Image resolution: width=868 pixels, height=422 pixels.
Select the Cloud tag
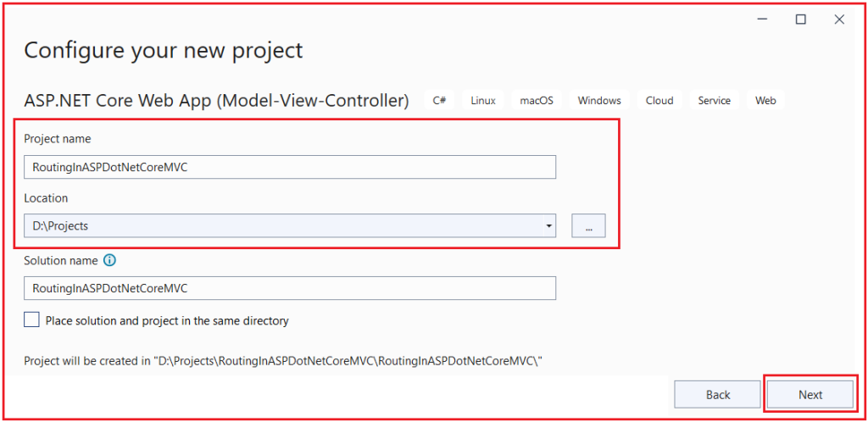(659, 101)
